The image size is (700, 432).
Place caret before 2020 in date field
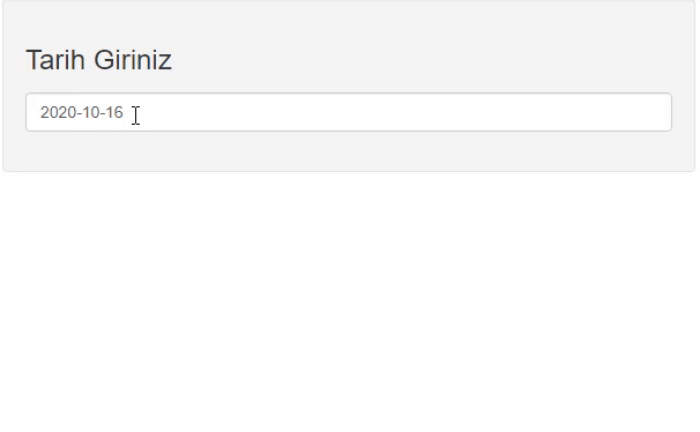click(40, 112)
